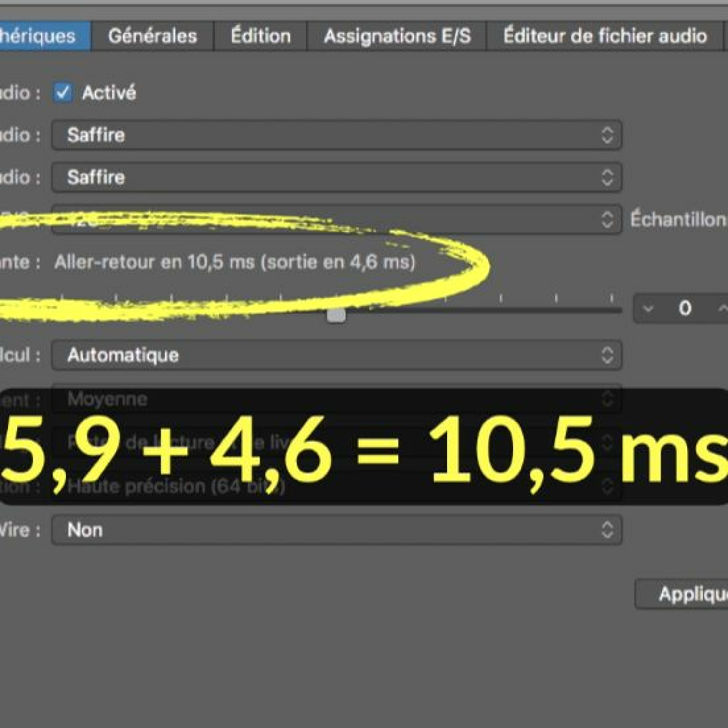This screenshot has height=728, width=728.
Task: Select the Assignations E/S tab
Action: tap(397, 36)
